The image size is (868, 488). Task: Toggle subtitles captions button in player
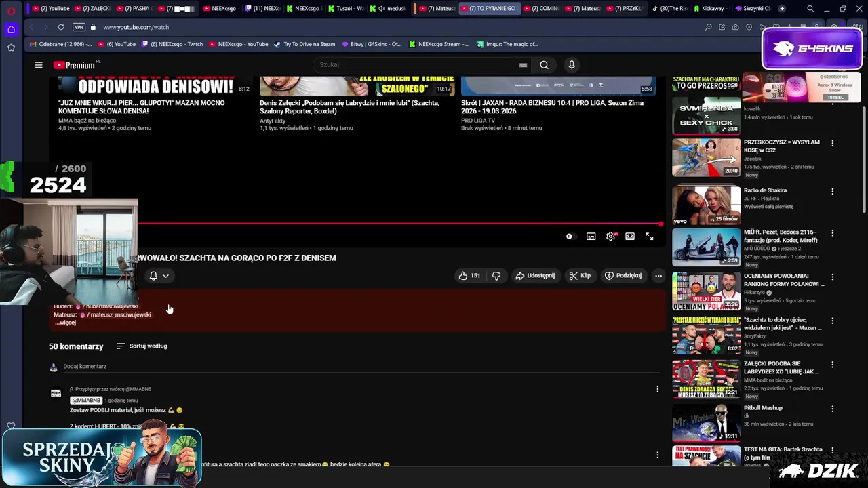(x=591, y=236)
